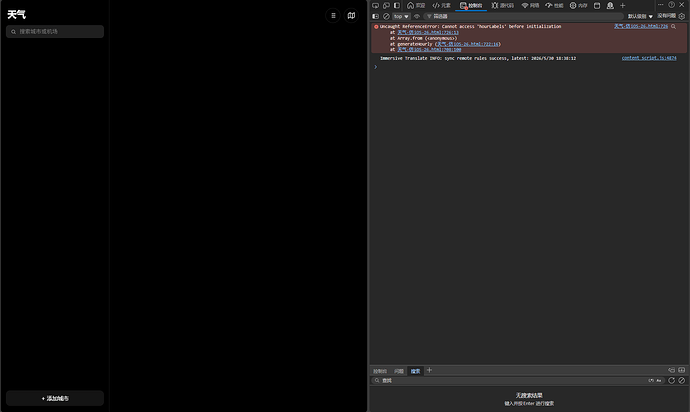Open the Memory tab

pos(578,5)
